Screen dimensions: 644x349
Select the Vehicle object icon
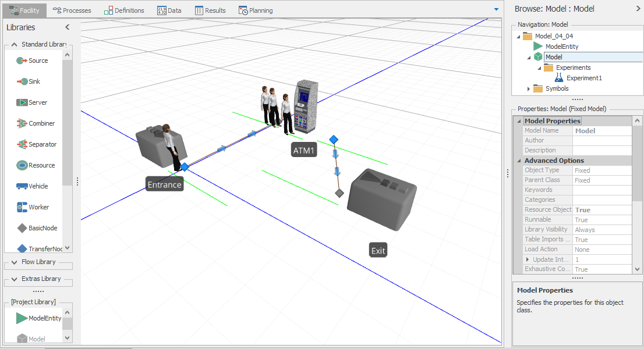(x=22, y=186)
